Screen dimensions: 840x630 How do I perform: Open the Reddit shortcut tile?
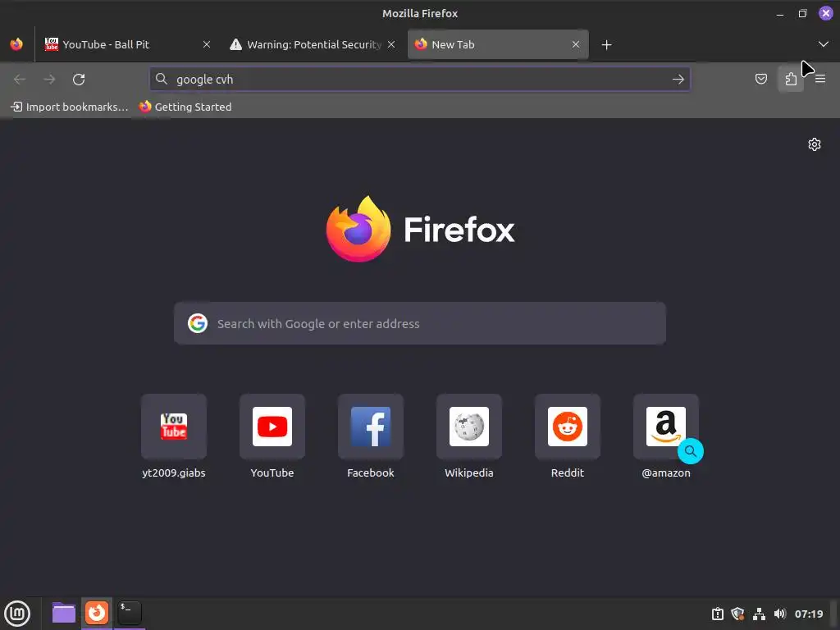pyautogui.click(x=568, y=427)
